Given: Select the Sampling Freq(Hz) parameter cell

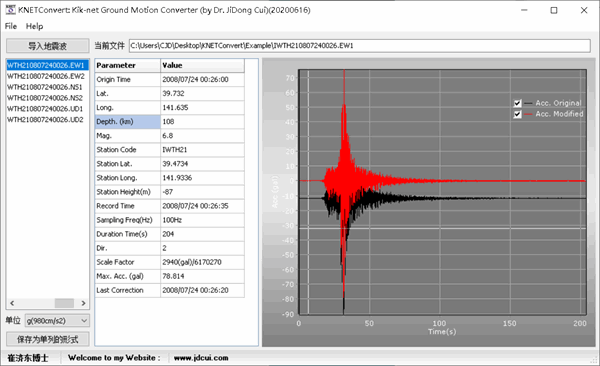Looking at the screenshot, I should click(127, 220).
